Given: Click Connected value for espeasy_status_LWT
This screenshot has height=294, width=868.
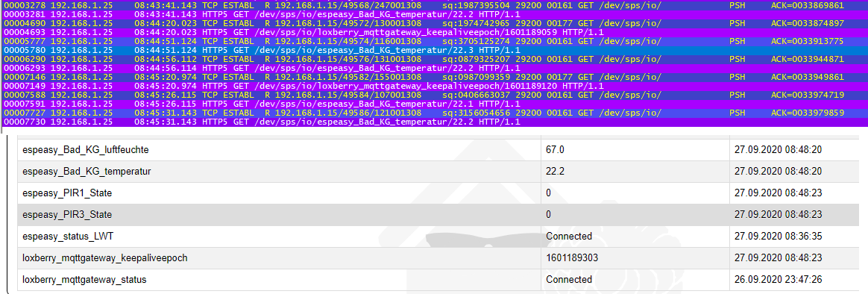Looking at the screenshot, I should pos(569,237).
